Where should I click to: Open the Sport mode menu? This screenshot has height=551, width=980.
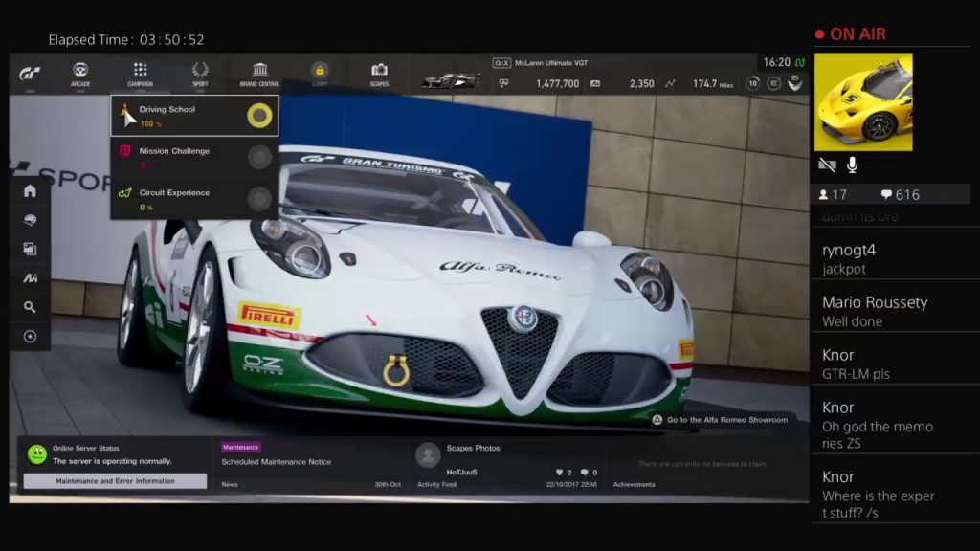200,75
